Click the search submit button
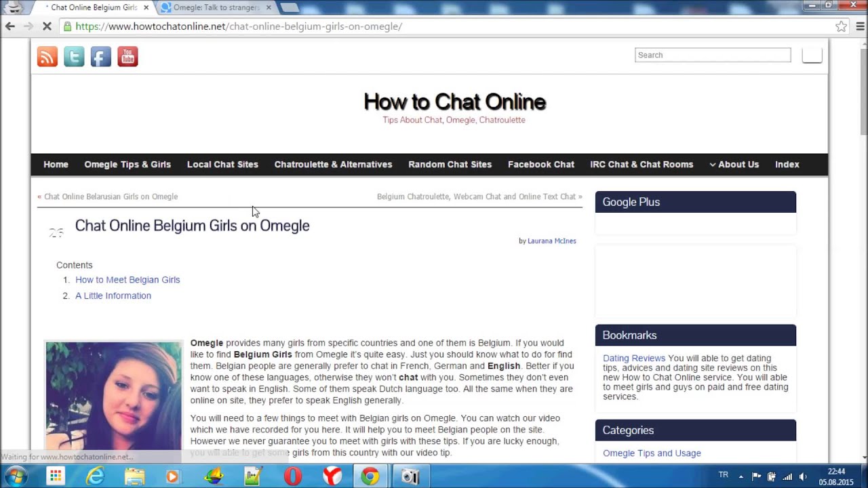This screenshot has height=488, width=868. [x=812, y=55]
